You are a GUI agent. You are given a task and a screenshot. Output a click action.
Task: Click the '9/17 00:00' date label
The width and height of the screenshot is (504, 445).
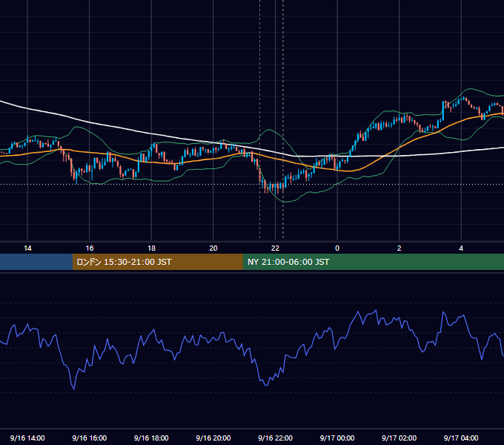pyautogui.click(x=337, y=438)
